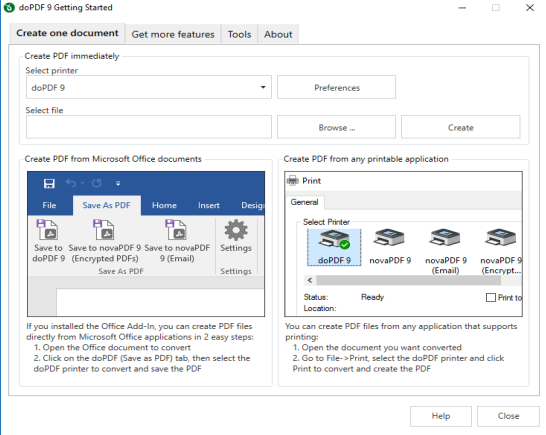Select the novaPDF 9 (Encrypt...) printer icon
The height and width of the screenshot is (435, 546).
501,239
